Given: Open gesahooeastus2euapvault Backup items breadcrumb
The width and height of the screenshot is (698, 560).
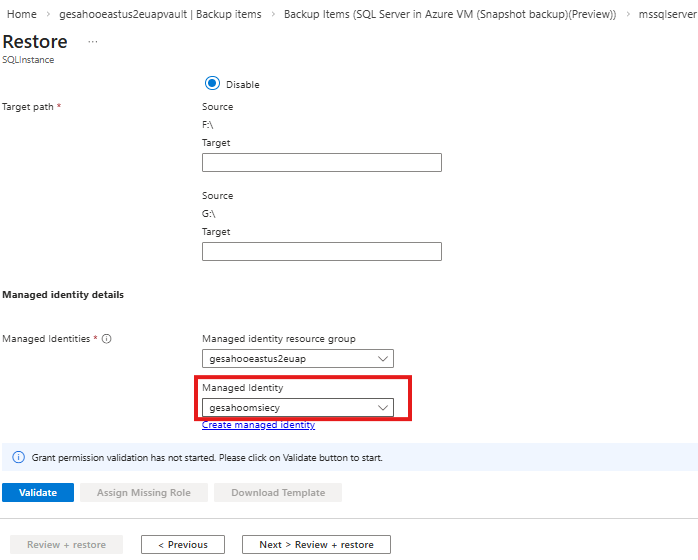Looking at the screenshot, I should [160, 14].
